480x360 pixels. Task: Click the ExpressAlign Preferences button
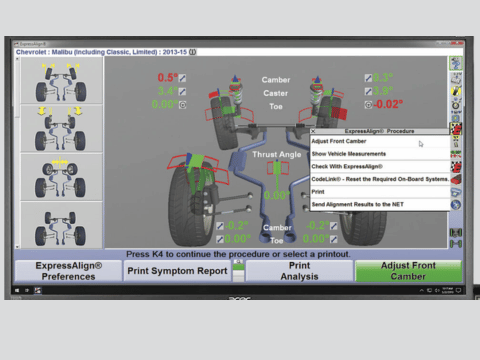click(69, 271)
